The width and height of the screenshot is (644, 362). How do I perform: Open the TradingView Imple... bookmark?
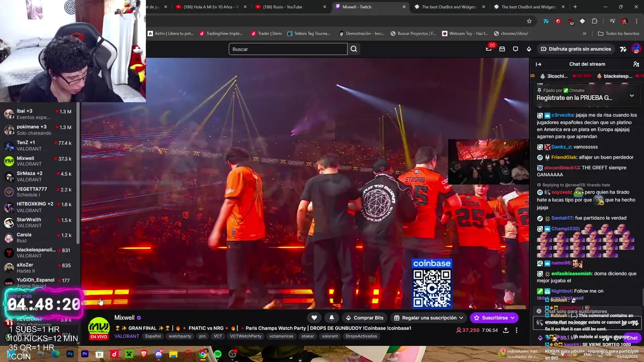point(221,34)
